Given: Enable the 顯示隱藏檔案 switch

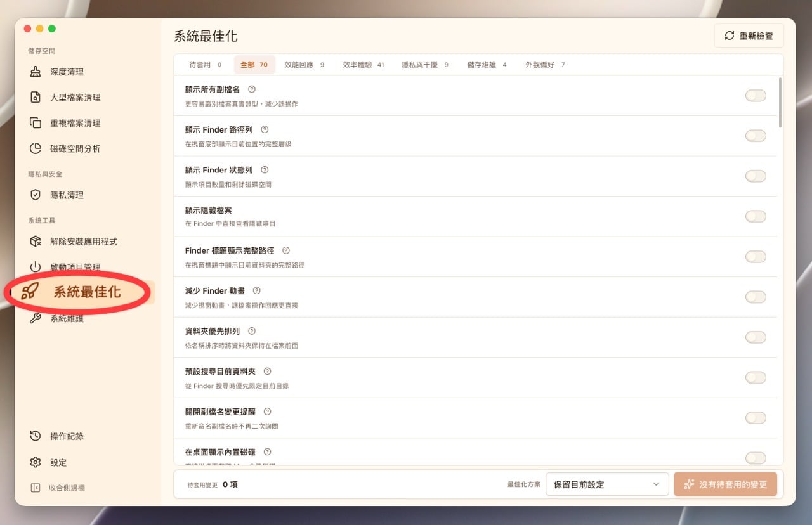Looking at the screenshot, I should (x=756, y=216).
